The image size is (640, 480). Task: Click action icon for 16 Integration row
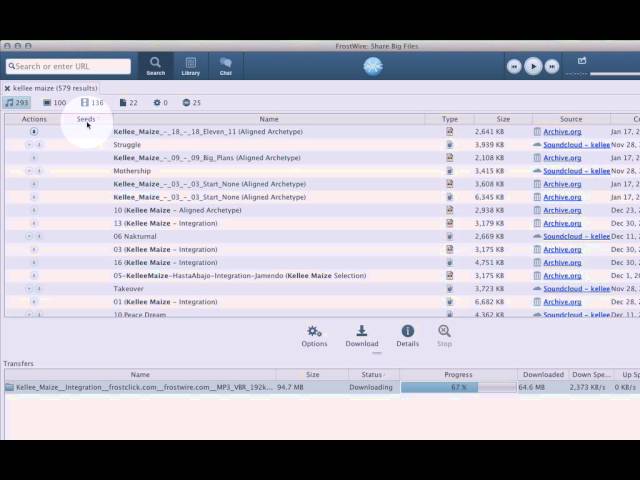click(34, 262)
